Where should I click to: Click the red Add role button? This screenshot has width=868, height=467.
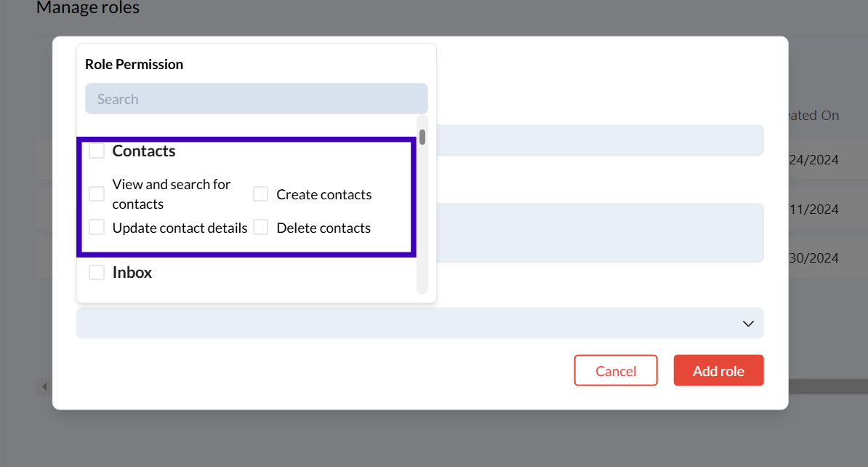pos(718,371)
